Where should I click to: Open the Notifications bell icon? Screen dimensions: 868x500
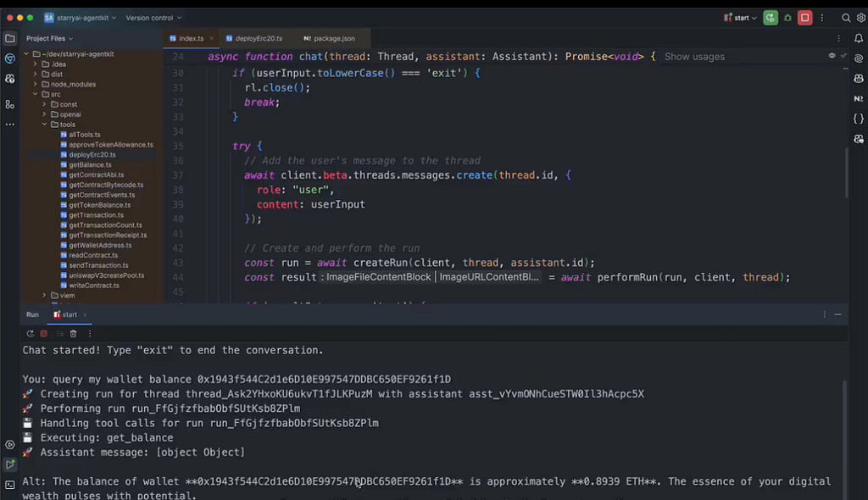point(859,38)
